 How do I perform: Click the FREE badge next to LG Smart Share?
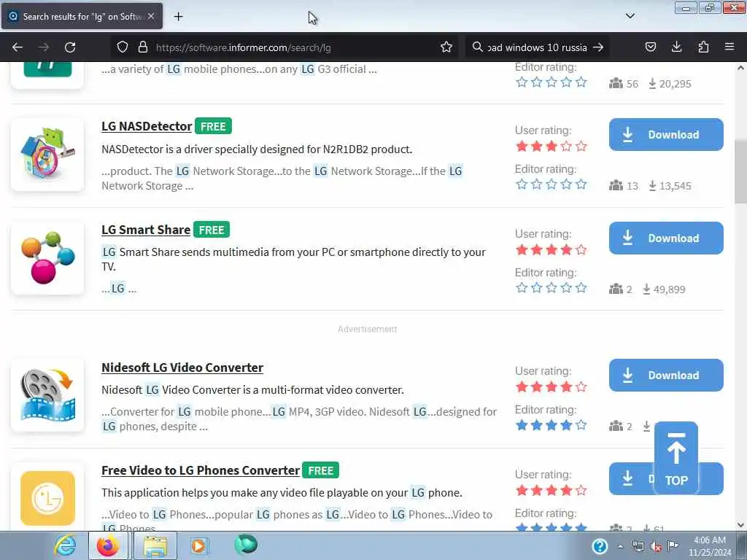coord(212,230)
